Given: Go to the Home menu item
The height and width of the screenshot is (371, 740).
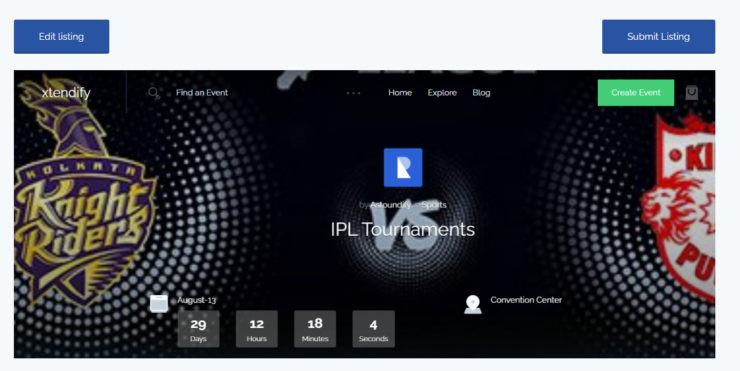Looking at the screenshot, I should tap(400, 93).
